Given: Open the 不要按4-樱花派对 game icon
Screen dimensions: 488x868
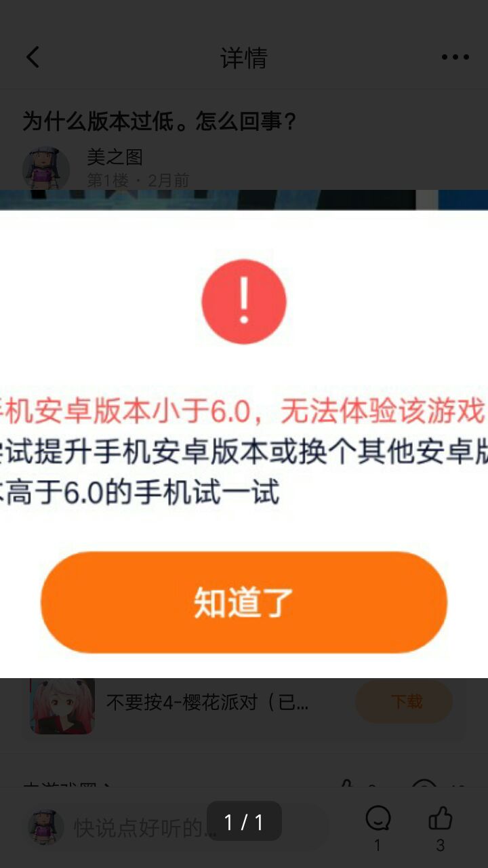Looking at the screenshot, I should pyautogui.click(x=62, y=705).
